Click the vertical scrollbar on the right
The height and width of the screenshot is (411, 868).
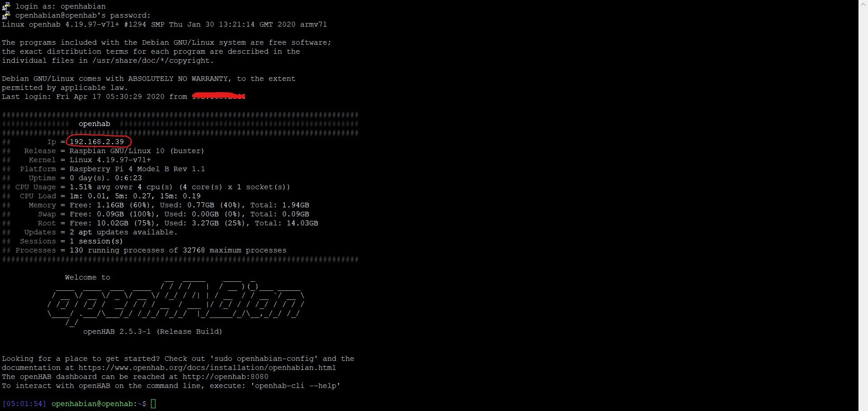point(863,205)
